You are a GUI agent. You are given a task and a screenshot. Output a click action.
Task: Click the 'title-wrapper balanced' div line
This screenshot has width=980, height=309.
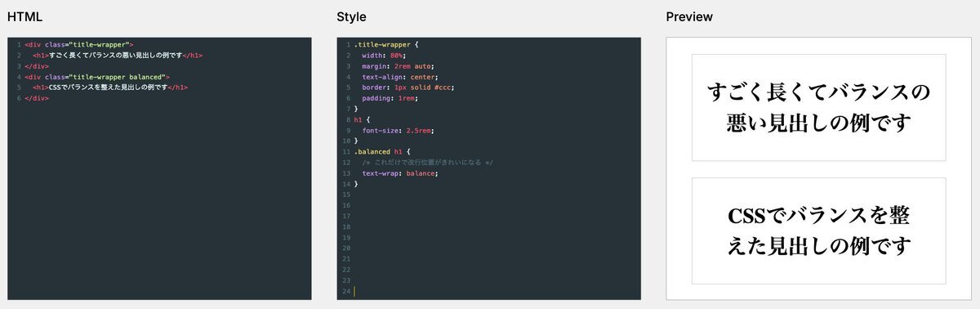pos(96,77)
